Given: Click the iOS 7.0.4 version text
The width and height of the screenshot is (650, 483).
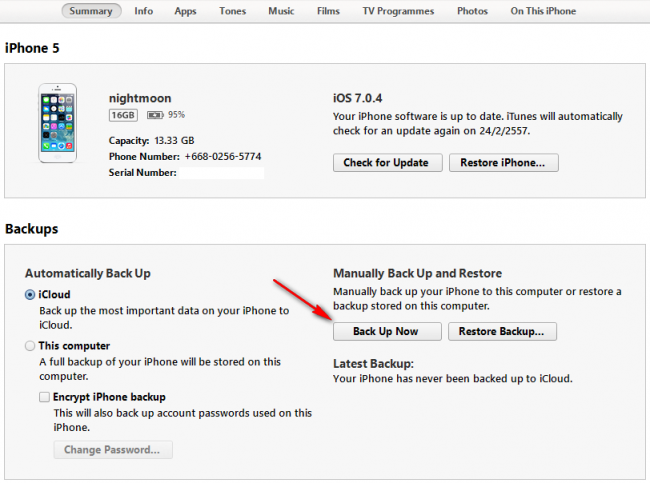Looking at the screenshot, I should click(358, 98).
